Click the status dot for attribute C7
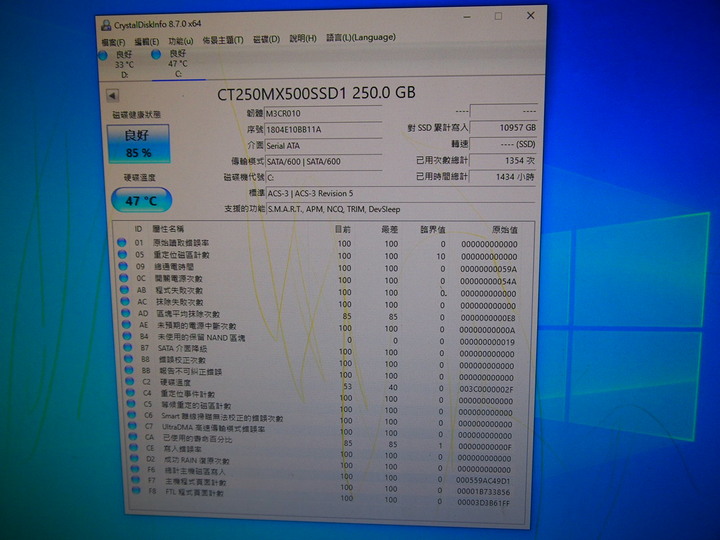 (132, 426)
